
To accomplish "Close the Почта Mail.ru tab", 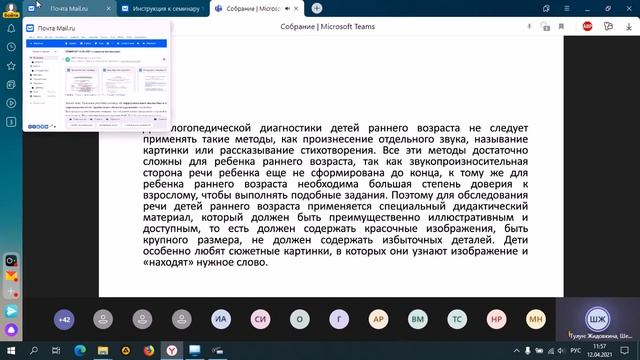I will (109, 9).
